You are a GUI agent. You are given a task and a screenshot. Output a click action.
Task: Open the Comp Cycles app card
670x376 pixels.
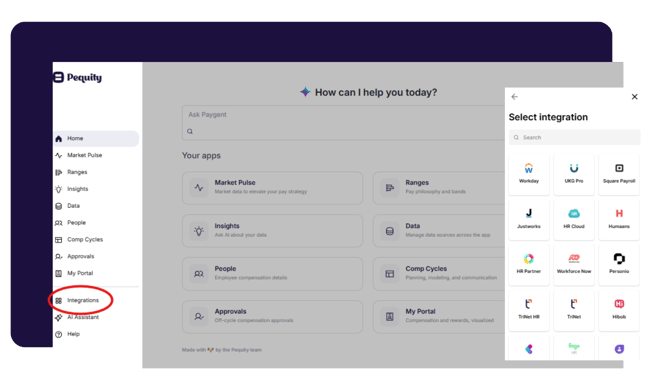439,274
